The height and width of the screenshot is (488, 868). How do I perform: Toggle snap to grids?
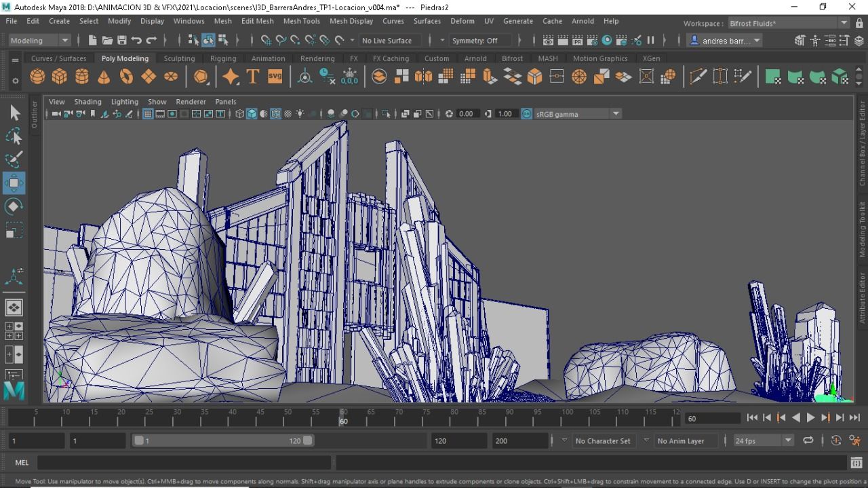pos(267,41)
